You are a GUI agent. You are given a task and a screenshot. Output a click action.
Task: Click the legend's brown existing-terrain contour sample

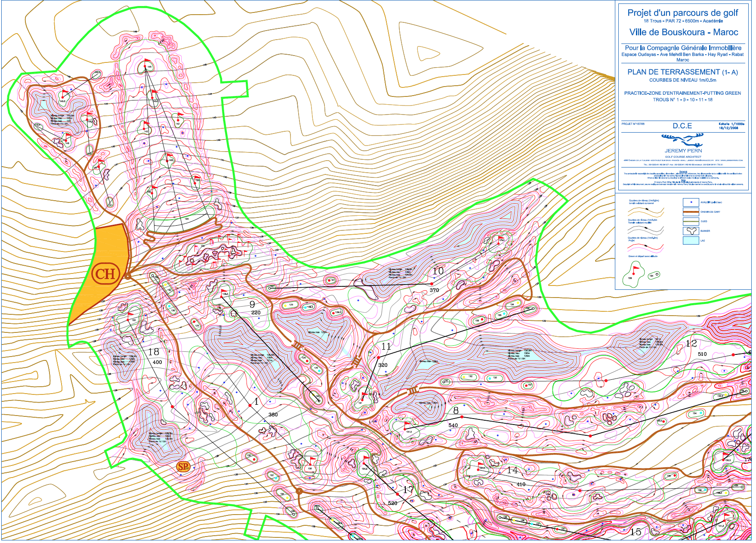(645, 212)
